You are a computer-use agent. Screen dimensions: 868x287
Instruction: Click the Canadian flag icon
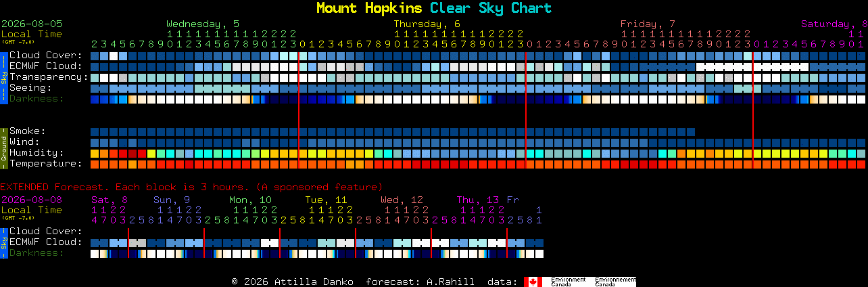(533, 282)
